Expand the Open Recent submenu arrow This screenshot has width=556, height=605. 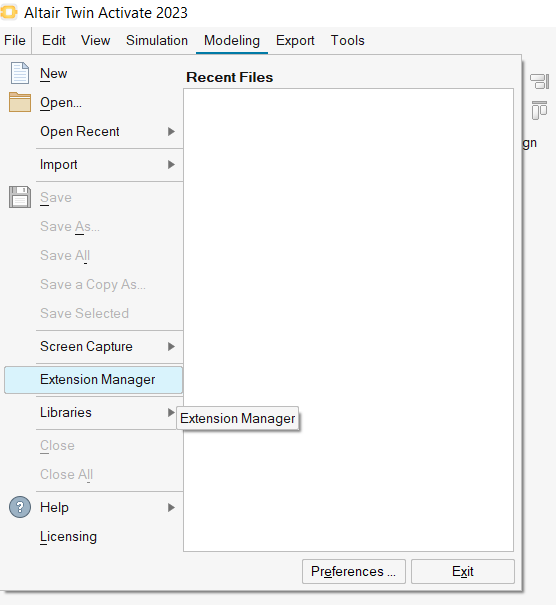coord(171,132)
